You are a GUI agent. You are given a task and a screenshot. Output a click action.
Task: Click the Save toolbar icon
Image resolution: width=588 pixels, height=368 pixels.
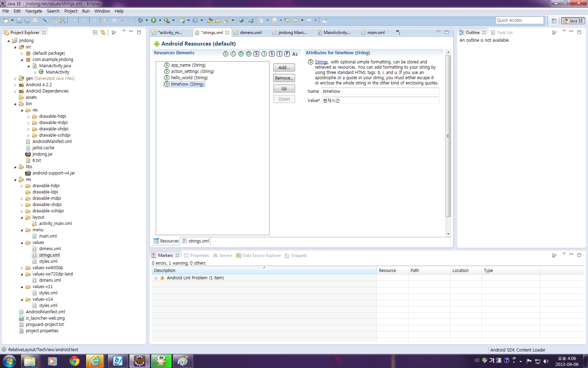click(19, 21)
